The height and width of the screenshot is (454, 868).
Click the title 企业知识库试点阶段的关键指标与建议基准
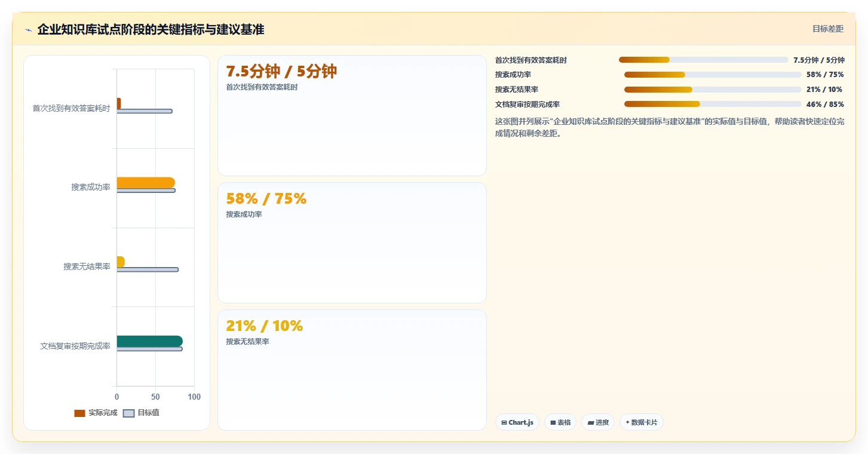[x=151, y=29]
